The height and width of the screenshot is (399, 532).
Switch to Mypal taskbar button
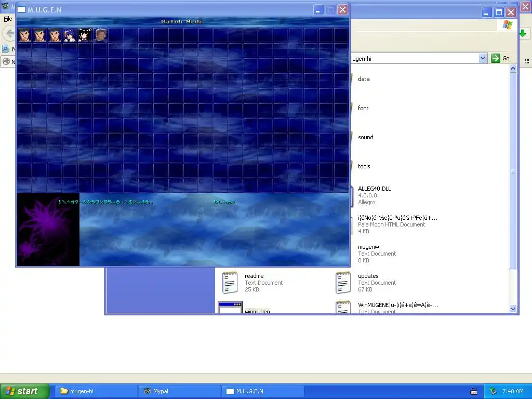coord(179,391)
